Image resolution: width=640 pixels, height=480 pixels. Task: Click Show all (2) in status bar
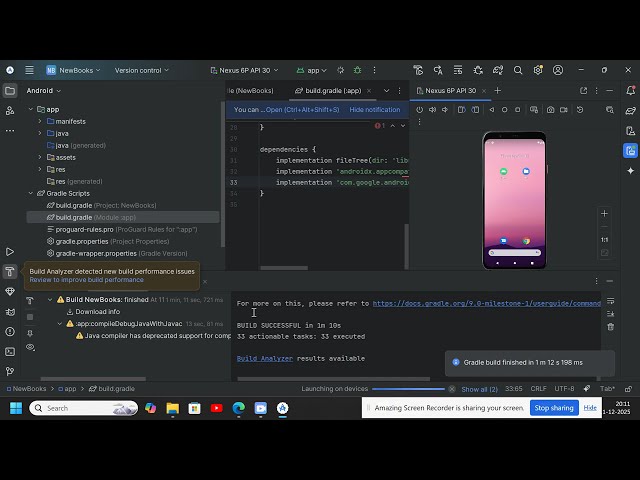coord(480,389)
